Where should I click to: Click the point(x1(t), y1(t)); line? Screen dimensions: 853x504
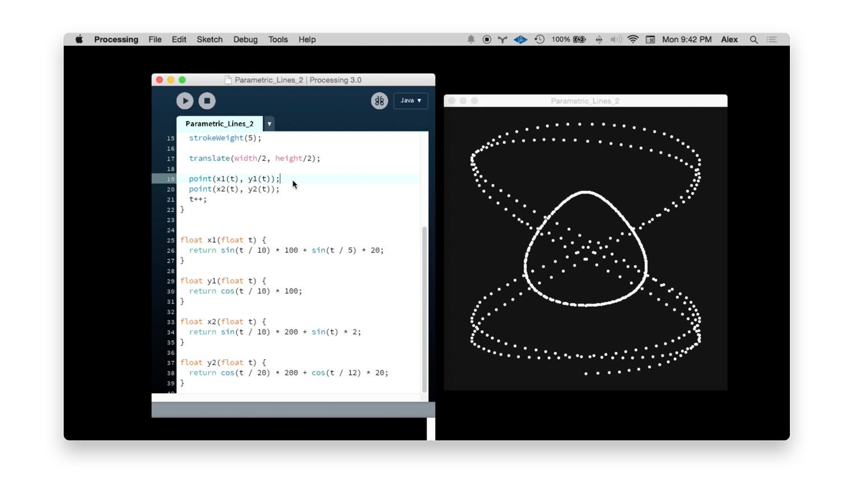coord(234,179)
